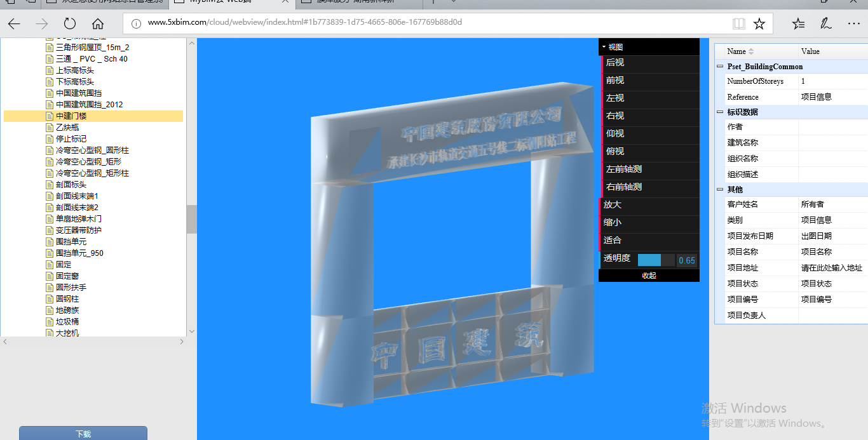Image resolution: width=868 pixels, height=440 pixels.
Task: Switch to 俯视 top view
Action: pyautogui.click(x=649, y=152)
